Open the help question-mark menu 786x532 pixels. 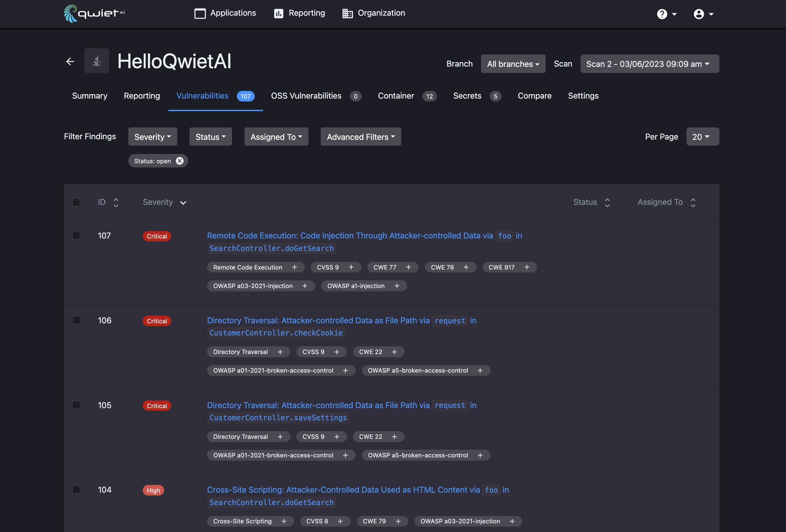coord(666,14)
